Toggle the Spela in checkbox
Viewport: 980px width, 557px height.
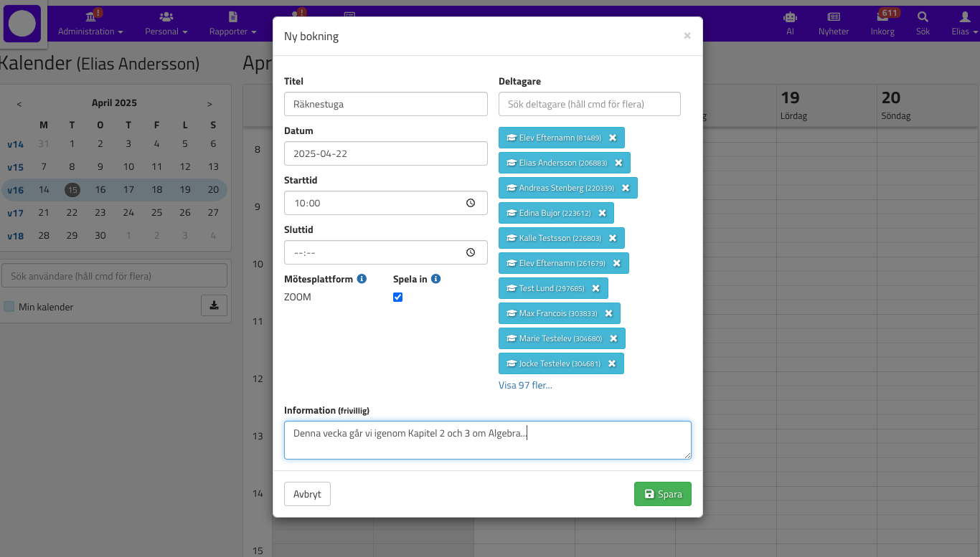click(x=398, y=297)
